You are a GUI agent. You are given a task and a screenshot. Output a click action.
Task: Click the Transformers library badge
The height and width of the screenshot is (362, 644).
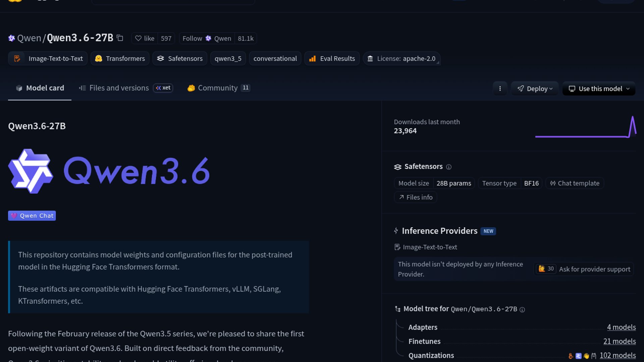click(x=120, y=58)
